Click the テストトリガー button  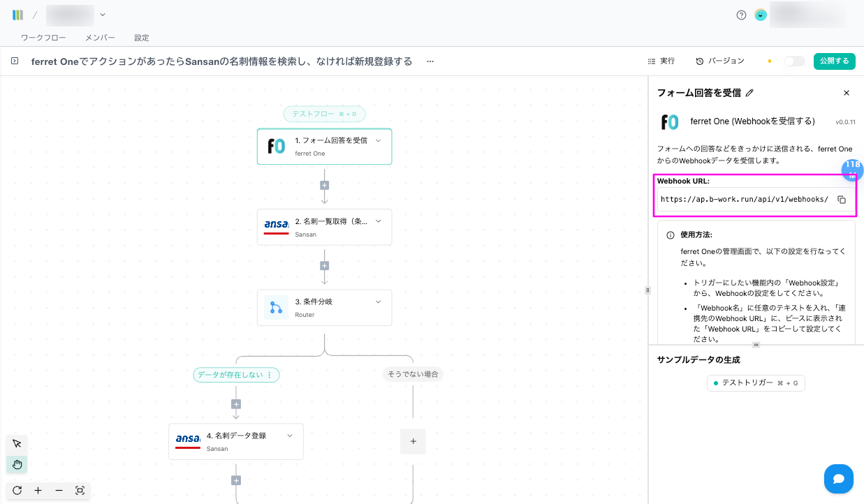coord(756,383)
